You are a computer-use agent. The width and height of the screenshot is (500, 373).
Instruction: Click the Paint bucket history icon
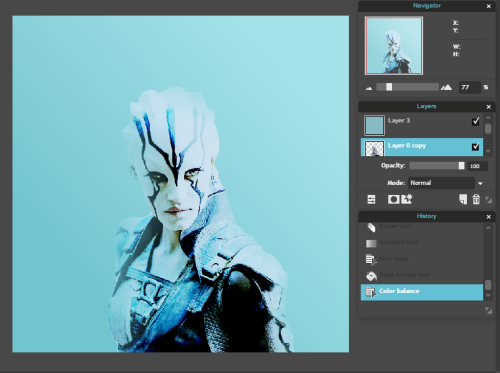371,276
